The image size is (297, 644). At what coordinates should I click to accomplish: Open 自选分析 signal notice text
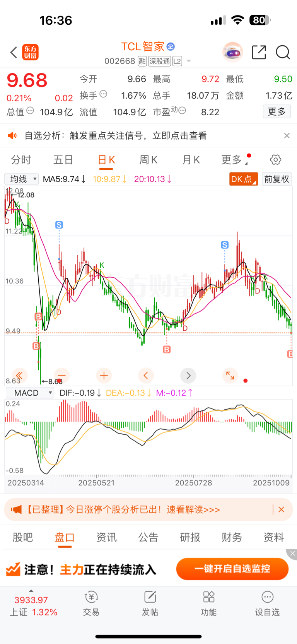(116, 136)
